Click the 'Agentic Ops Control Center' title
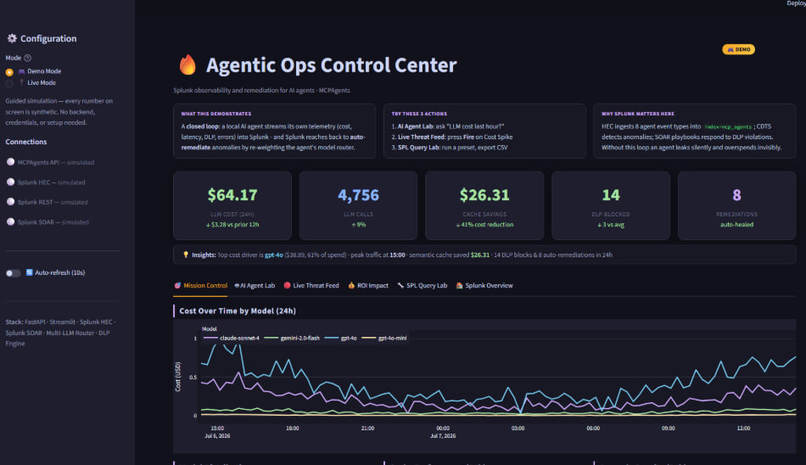806x465 pixels. (332, 65)
